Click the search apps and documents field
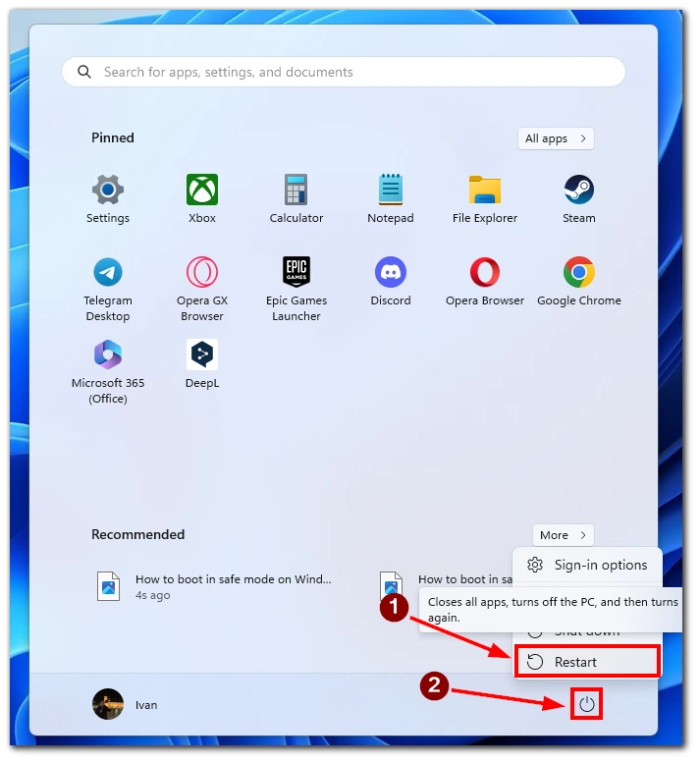The image size is (700, 763). (344, 72)
